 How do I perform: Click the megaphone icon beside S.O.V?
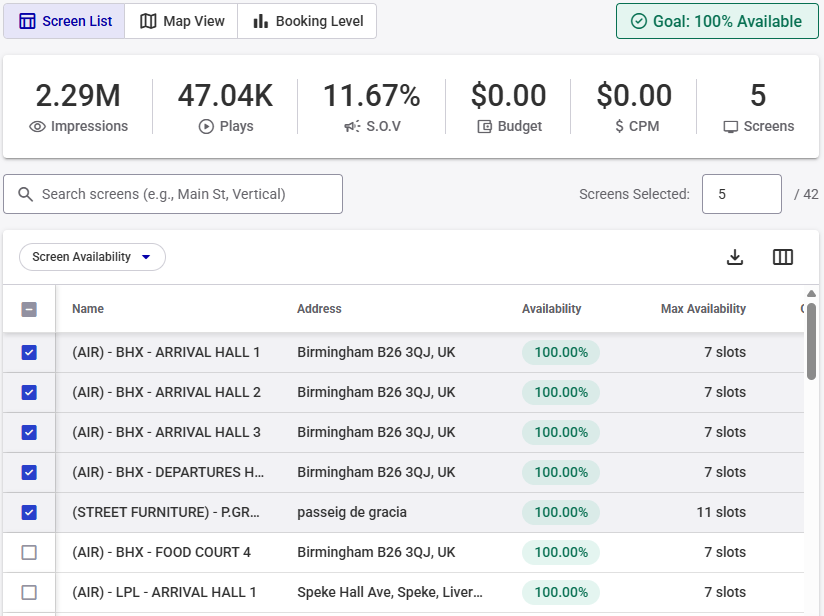[x=352, y=127]
